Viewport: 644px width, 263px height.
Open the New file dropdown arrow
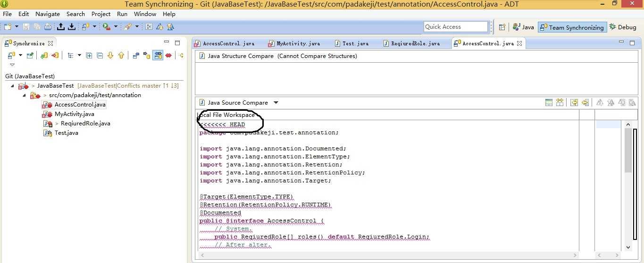(x=17, y=27)
